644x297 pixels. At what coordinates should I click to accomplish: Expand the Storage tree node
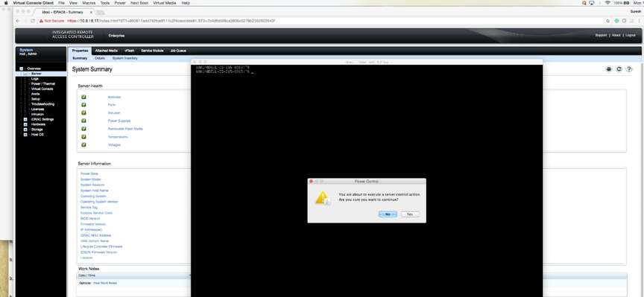[x=25, y=130]
